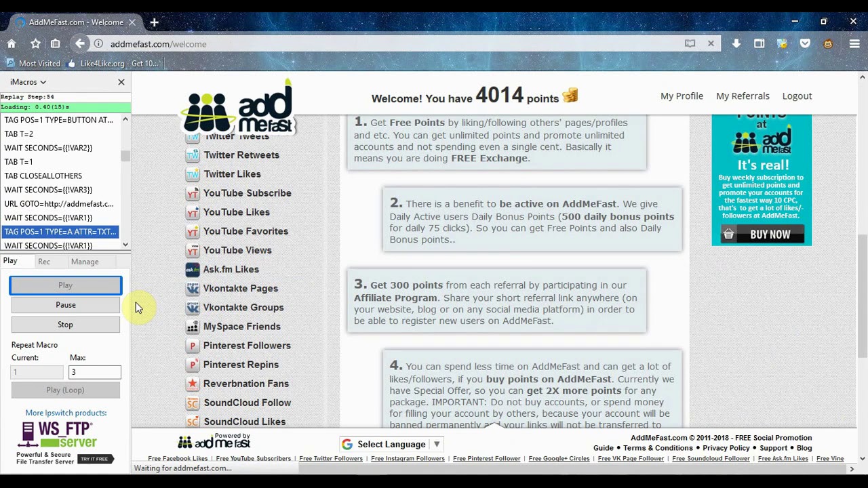Click the iMacros Play button
Viewport: 868px width, 488px height.
pos(65,285)
